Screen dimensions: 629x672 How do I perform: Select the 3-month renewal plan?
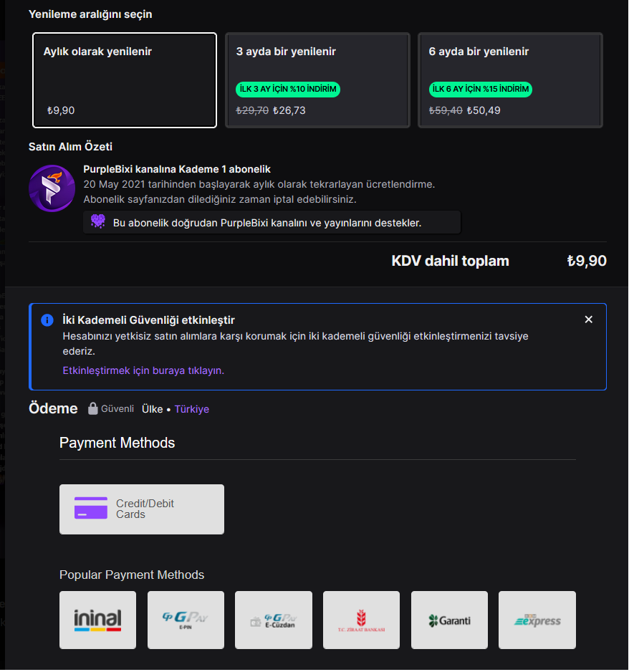pos(317,80)
